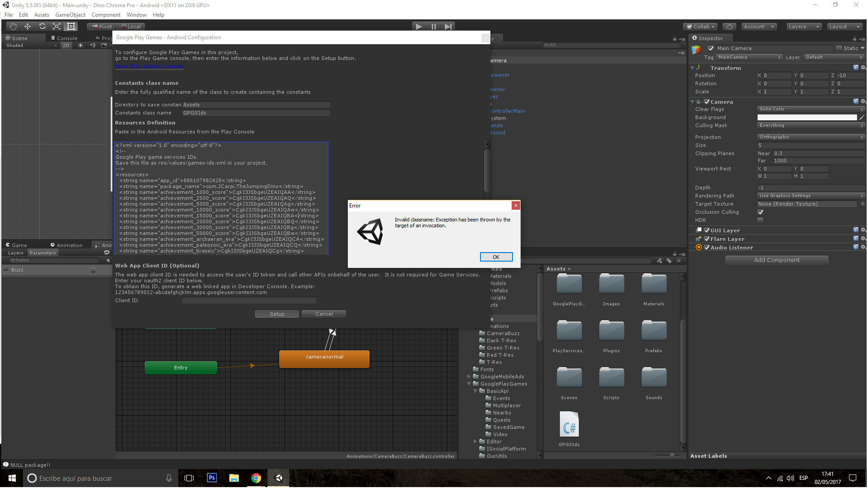The image size is (868, 488).
Task: Expand the GoogleMobileAds folder
Action: [x=469, y=377]
